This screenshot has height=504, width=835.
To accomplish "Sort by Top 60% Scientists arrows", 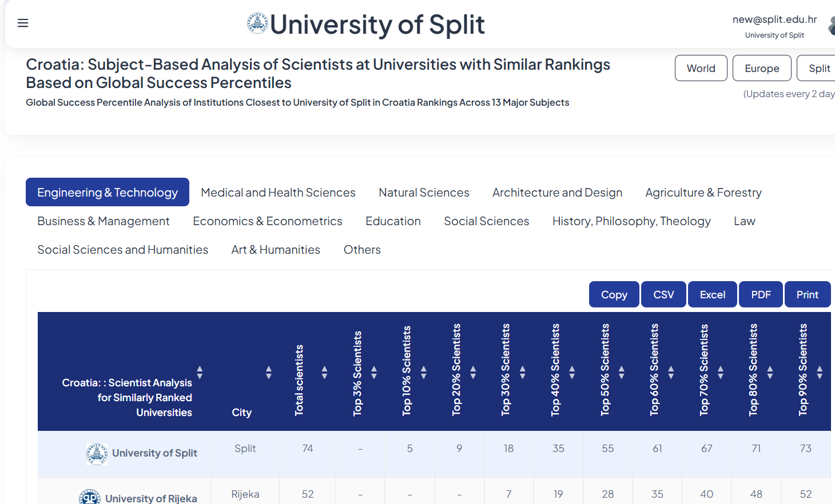I will point(671,373).
